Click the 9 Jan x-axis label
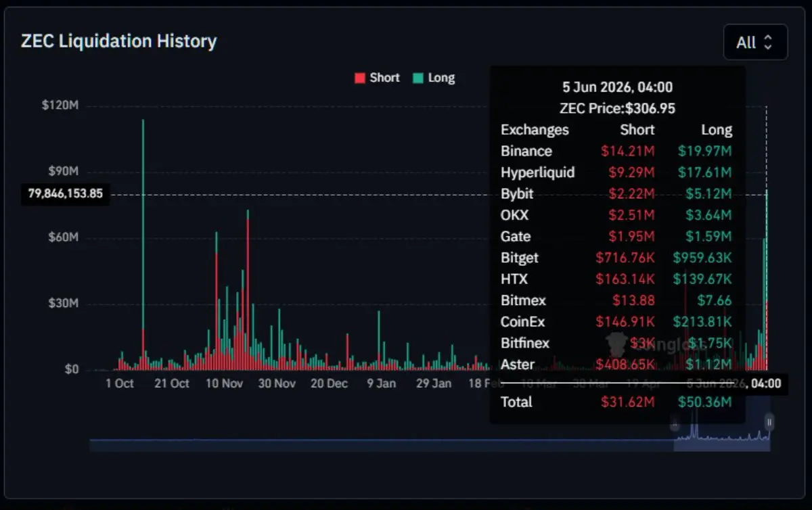 (382, 384)
